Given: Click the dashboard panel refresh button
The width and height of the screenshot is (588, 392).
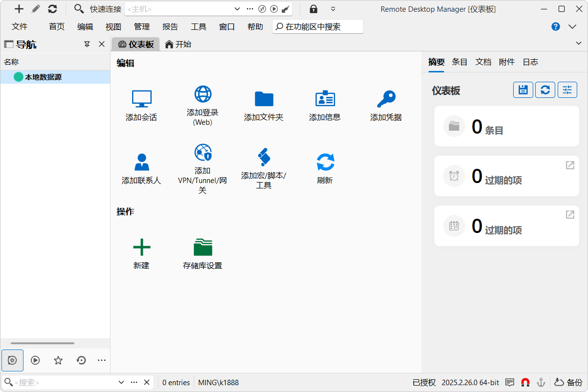Looking at the screenshot, I should [545, 90].
